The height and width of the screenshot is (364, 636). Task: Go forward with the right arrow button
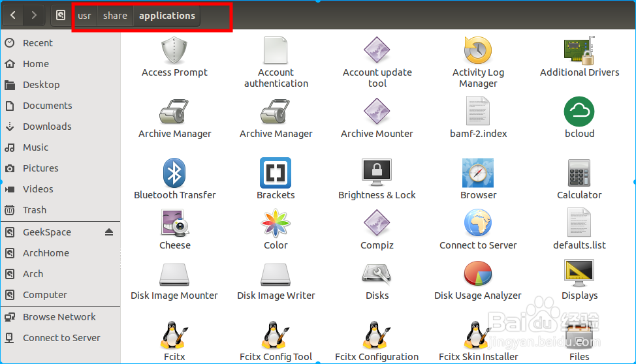click(x=34, y=16)
